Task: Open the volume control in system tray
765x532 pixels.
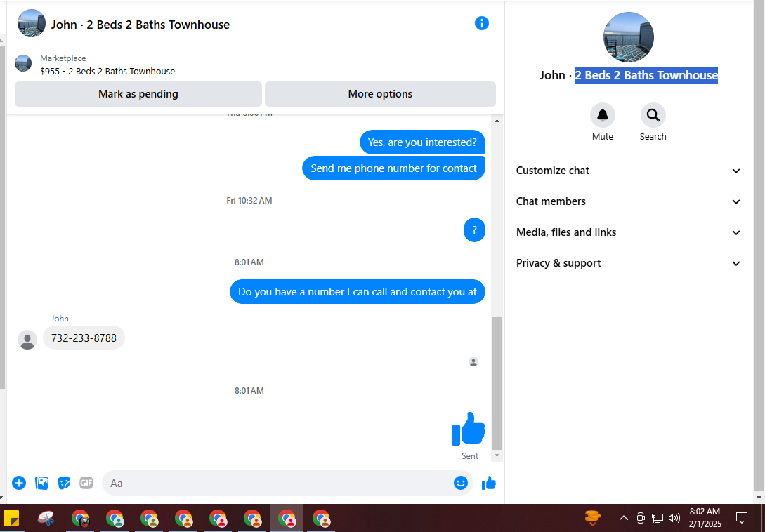Action: [x=674, y=518]
